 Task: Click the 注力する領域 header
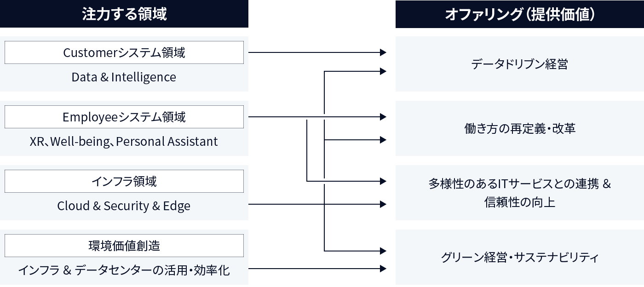(124, 14)
